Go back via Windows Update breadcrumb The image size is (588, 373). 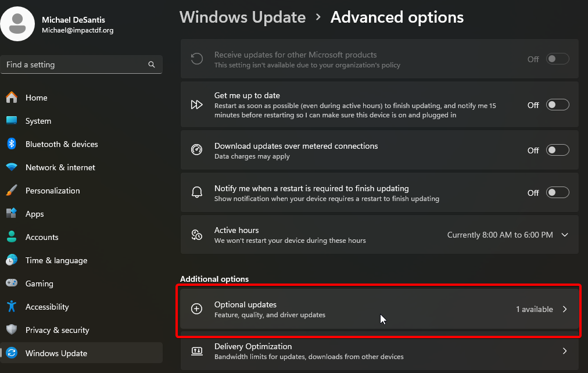click(x=243, y=17)
